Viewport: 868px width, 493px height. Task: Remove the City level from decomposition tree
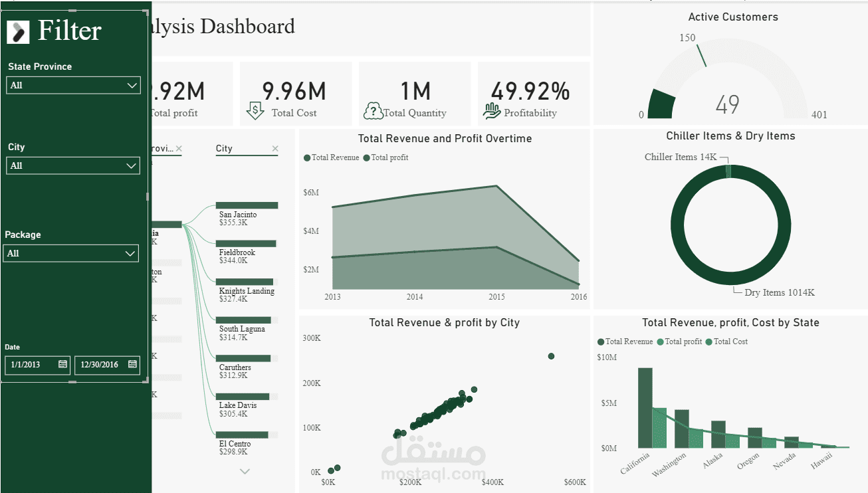(275, 149)
